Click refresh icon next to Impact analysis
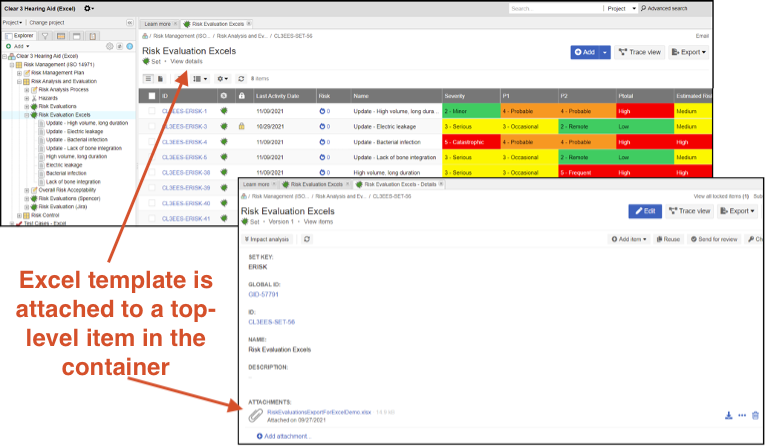The image size is (765, 448). tap(306, 239)
